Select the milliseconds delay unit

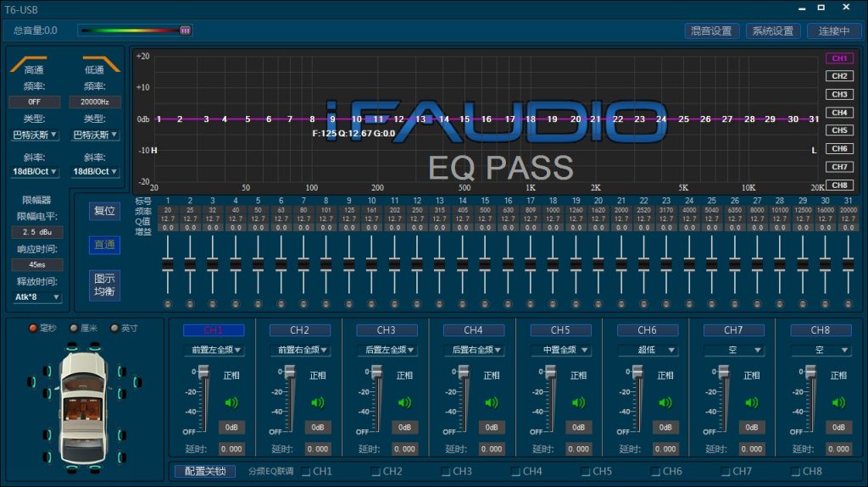[33, 328]
